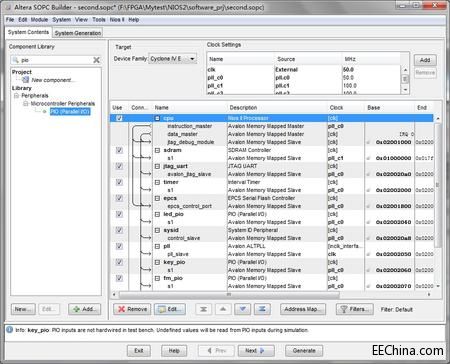Open the Address Map dialog
The image size is (450, 364).
coord(303,309)
